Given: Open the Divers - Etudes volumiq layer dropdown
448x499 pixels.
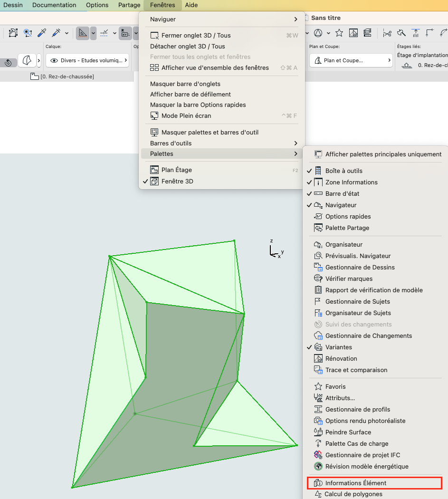Looking at the screenshot, I should 87,60.
